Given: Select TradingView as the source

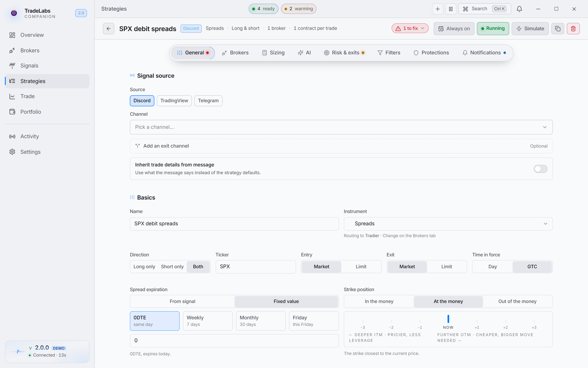Looking at the screenshot, I should click(x=174, y=101).
